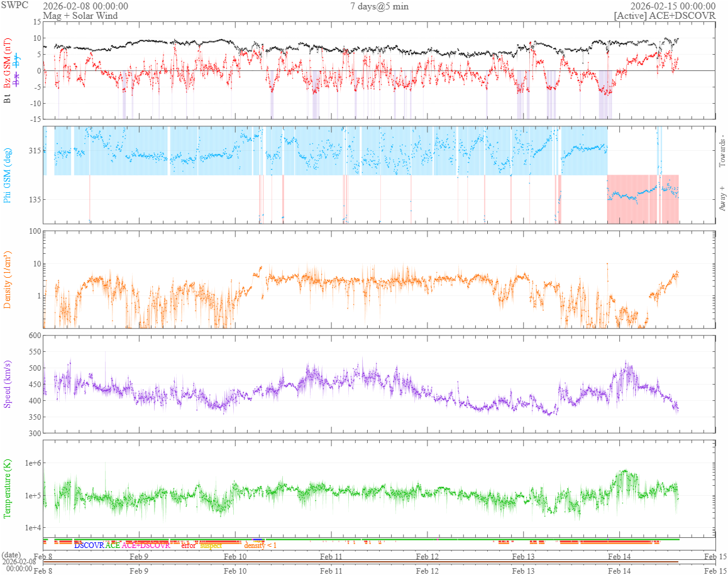Click the Phi GSM (deg) axis label
This screenshot has width=728, height=575.
point(7,175)
